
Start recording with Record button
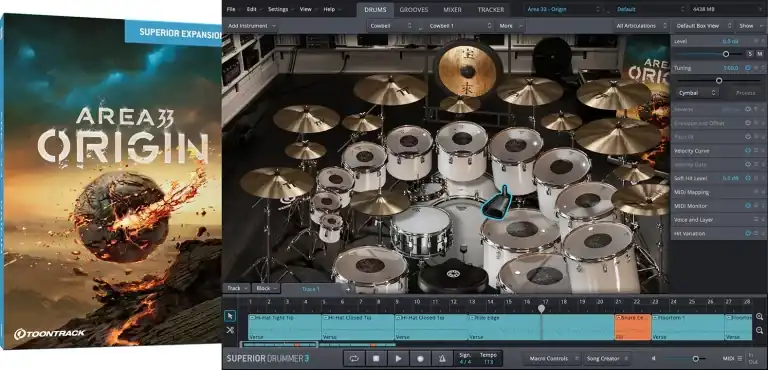coord(420,359)
